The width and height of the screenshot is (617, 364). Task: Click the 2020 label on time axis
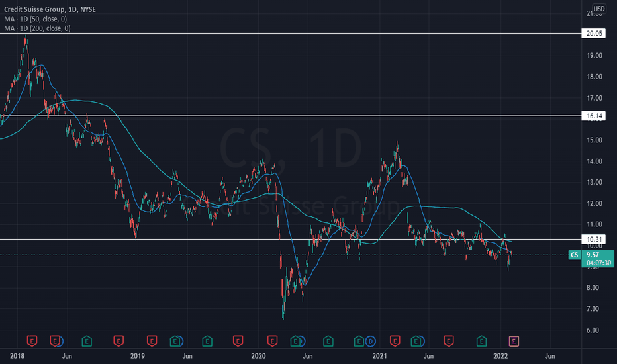point(258,356)
